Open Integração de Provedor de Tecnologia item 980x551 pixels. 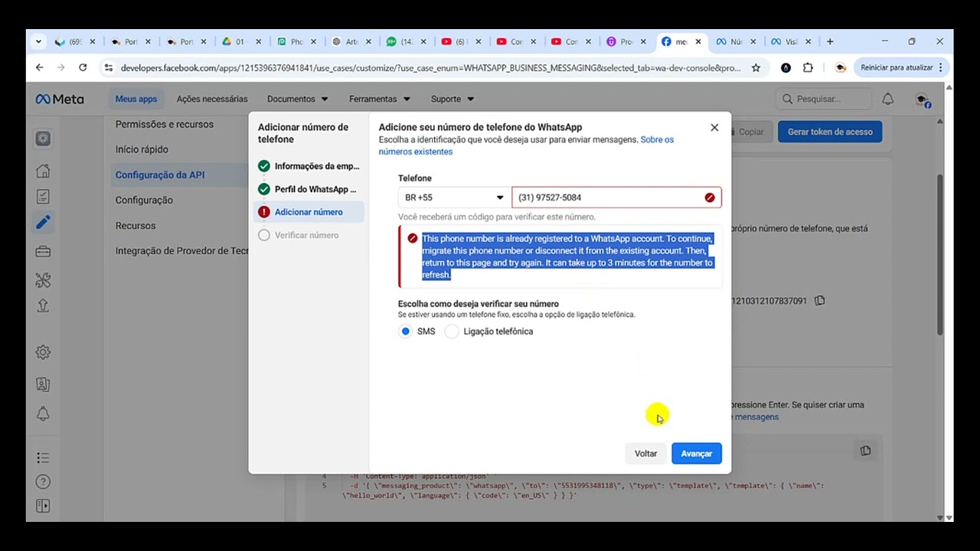181,251
